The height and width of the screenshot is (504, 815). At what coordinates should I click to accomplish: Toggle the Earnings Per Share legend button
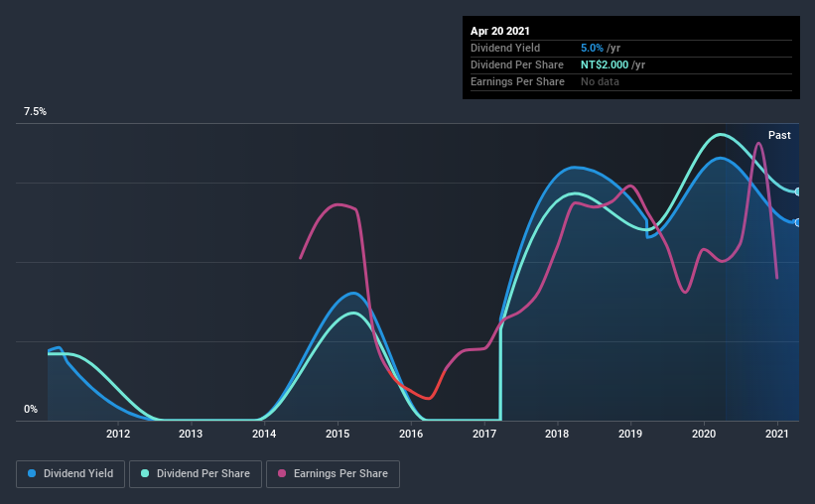[333, 474]
